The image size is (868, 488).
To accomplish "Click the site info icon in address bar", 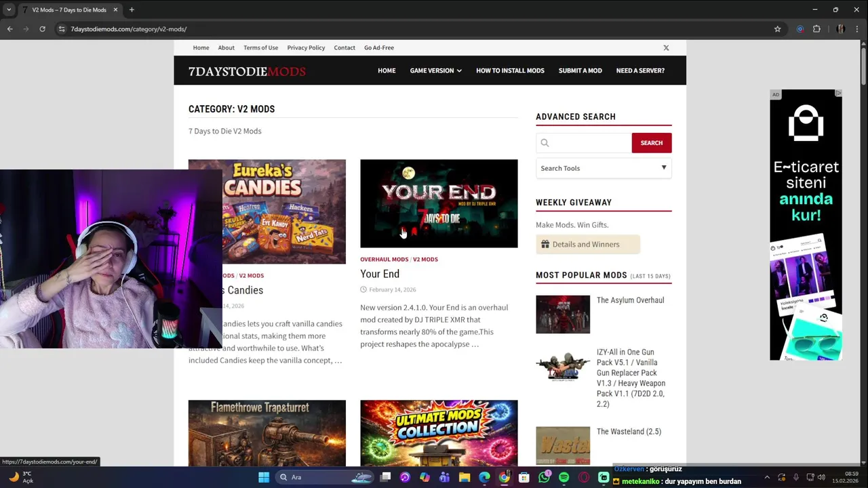I will (62, 29).
